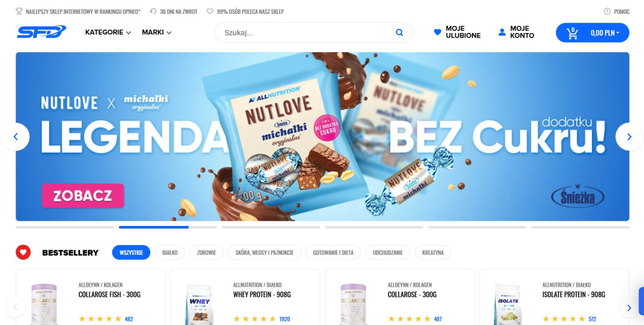The width and height of the screenshot is (644, 325).
Task: Select the Kreatyna filter tab
Action: point(433,252)
